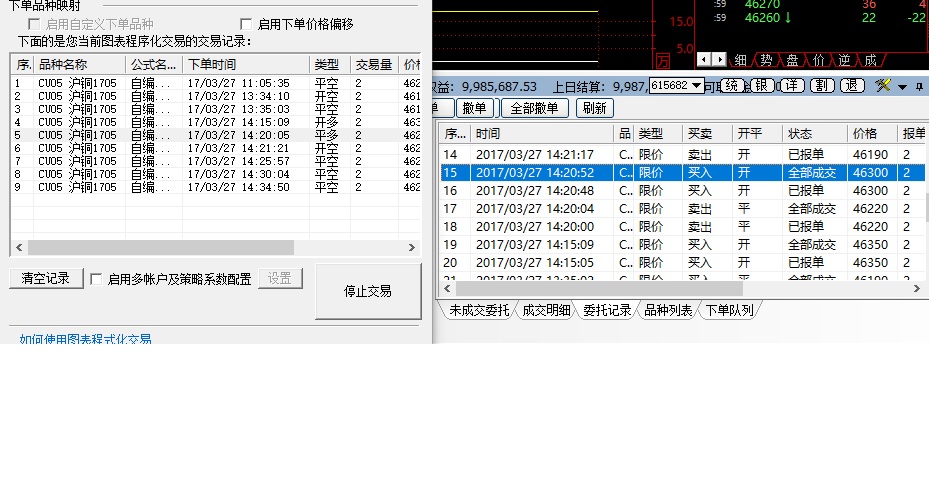Click price 46220 in order row 18
The height and width of the screenshot is (480, 929).
coord(870,226)
